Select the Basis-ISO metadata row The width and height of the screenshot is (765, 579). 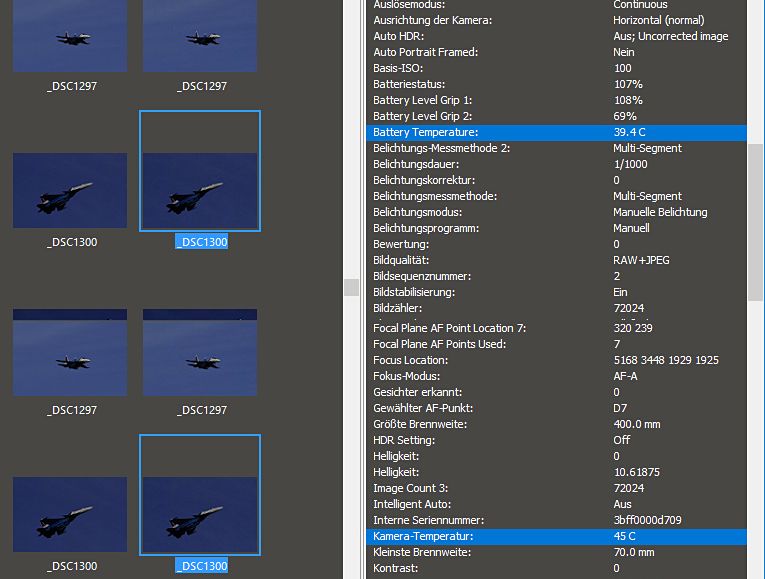(556, 68)
